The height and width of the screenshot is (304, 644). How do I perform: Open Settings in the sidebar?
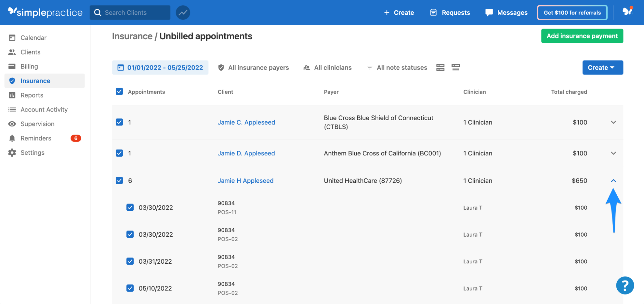pos(44,152)
